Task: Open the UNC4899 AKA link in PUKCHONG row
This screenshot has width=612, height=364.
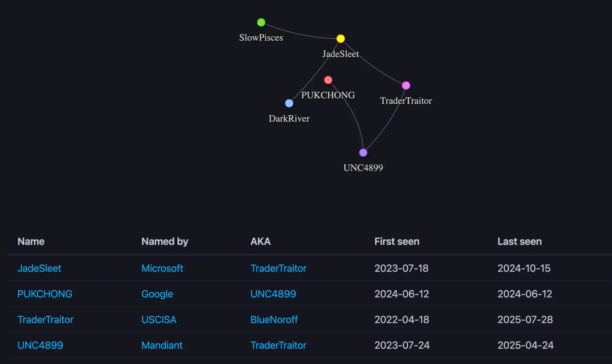Action: 273,294
